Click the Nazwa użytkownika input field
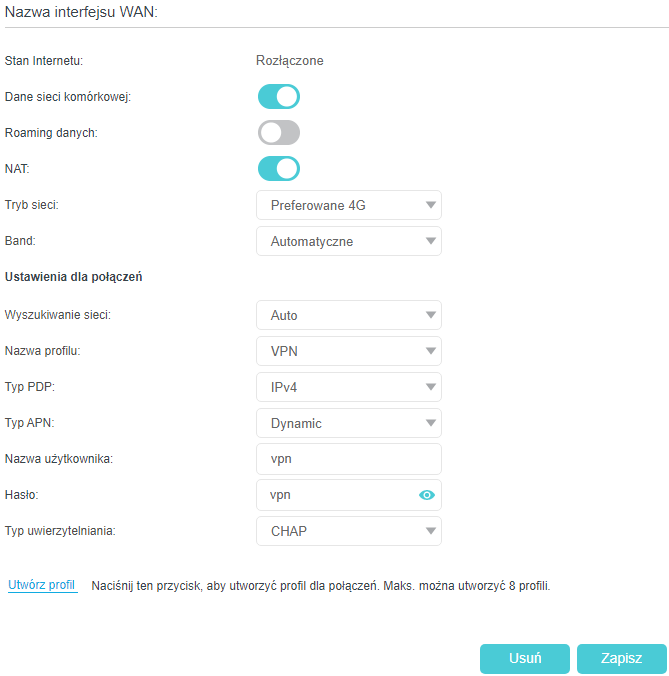 [348, 459]
